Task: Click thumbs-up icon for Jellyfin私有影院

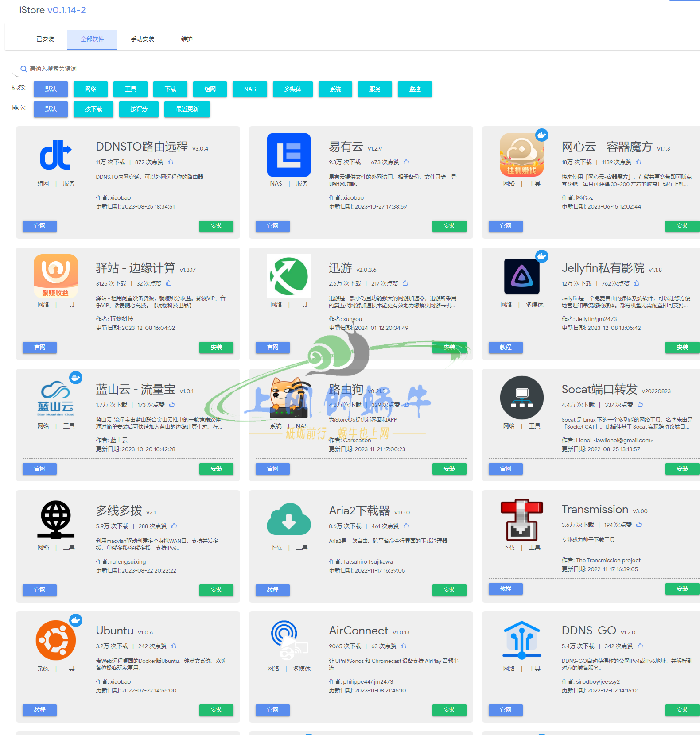Action: coord(637,283)
